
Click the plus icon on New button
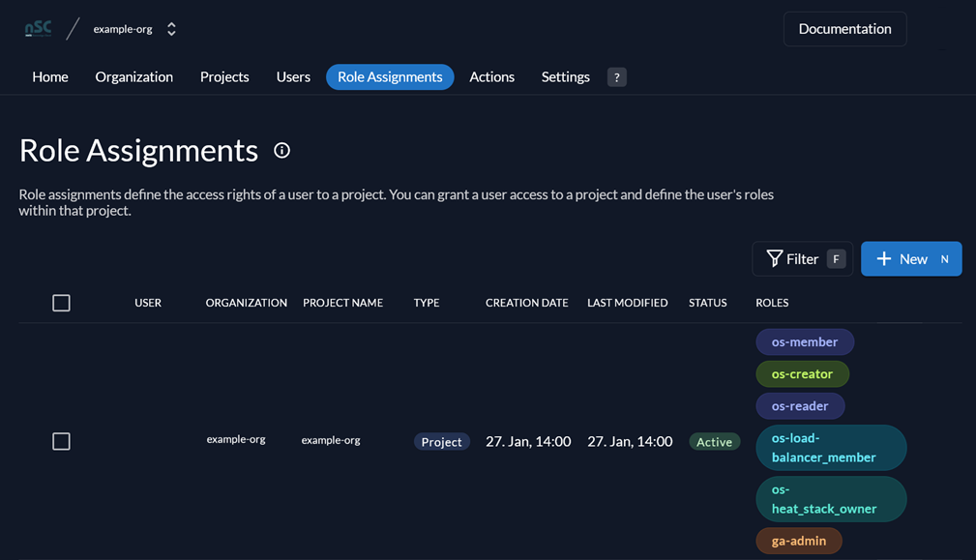click(x=884, y=259)
